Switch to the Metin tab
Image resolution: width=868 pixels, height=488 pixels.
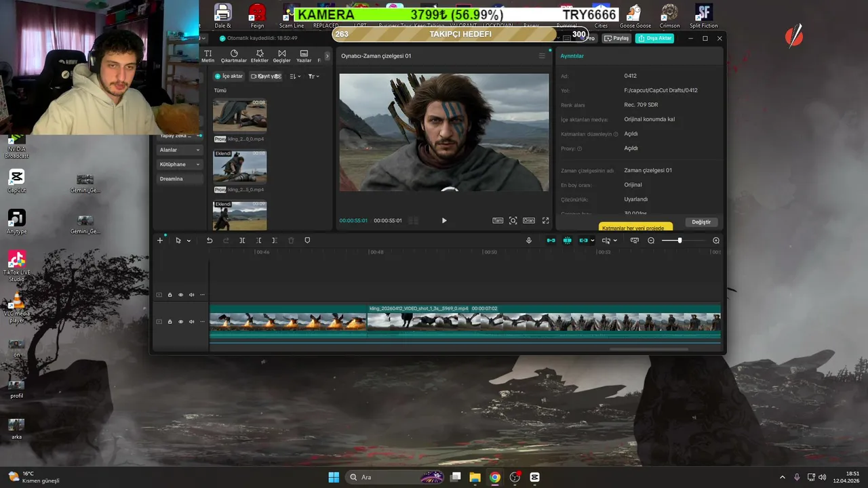click(208, 56)
